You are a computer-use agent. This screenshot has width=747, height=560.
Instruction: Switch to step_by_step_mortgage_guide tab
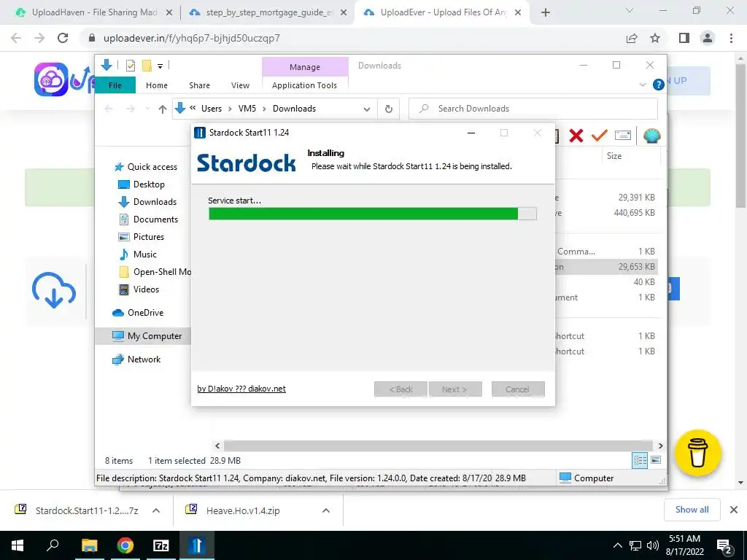pos(269,12)
